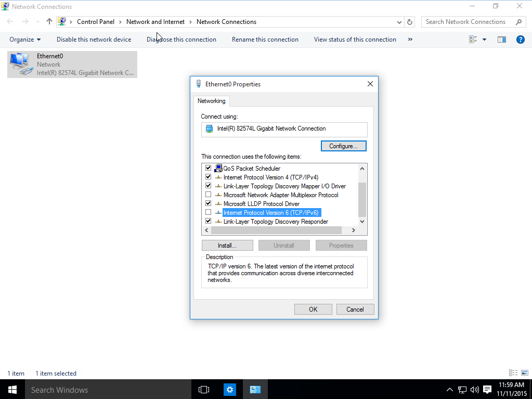Click the Windows Start button
532x399 pixels.
[12, 390]
